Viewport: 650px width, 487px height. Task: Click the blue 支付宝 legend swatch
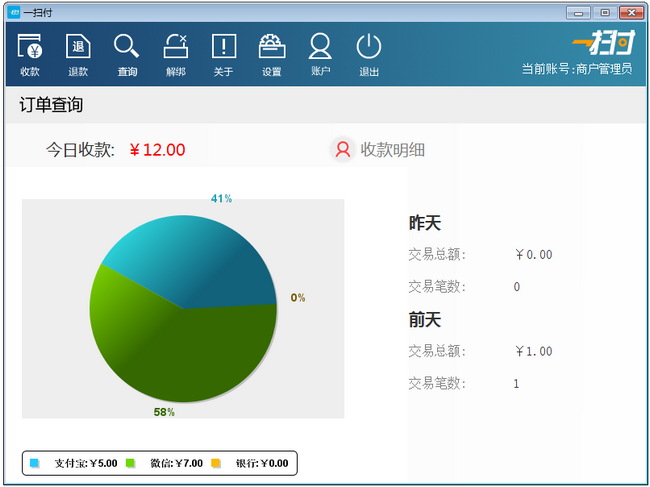(34, 463)
